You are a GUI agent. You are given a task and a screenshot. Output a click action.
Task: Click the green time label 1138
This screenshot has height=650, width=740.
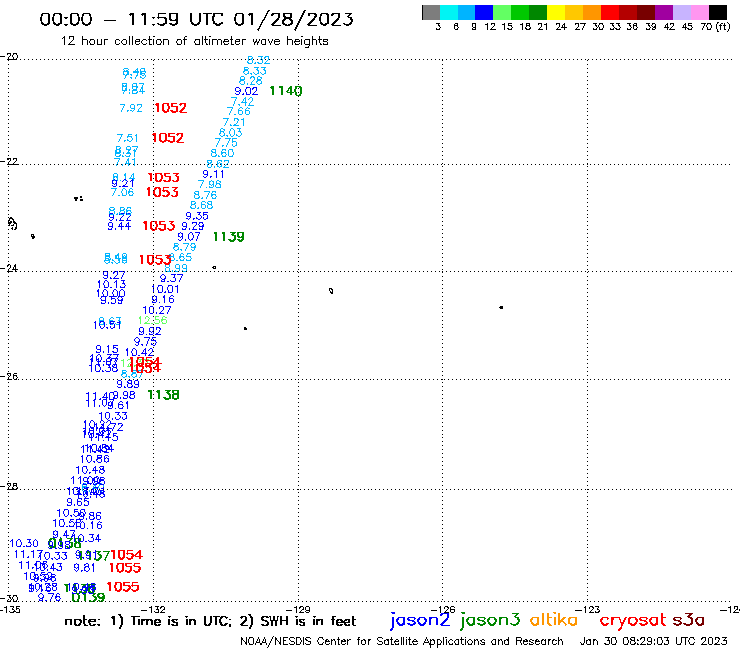(x=163, y=395)
